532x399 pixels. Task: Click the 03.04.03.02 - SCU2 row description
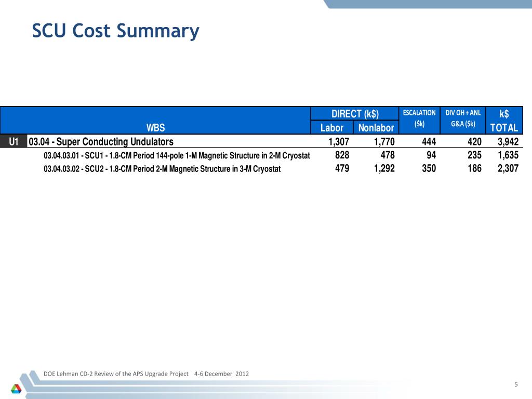click(162, 169)
